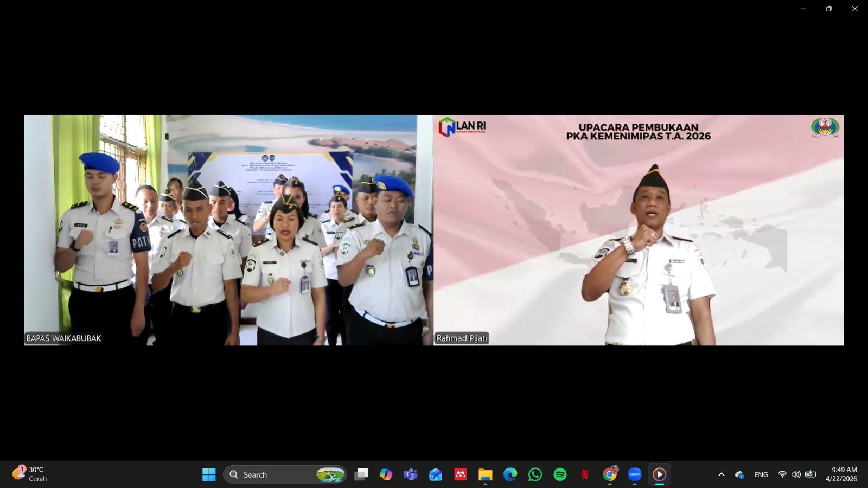
Task: Click the speaker volume tray icon
Action: click(x=796, y=474)
